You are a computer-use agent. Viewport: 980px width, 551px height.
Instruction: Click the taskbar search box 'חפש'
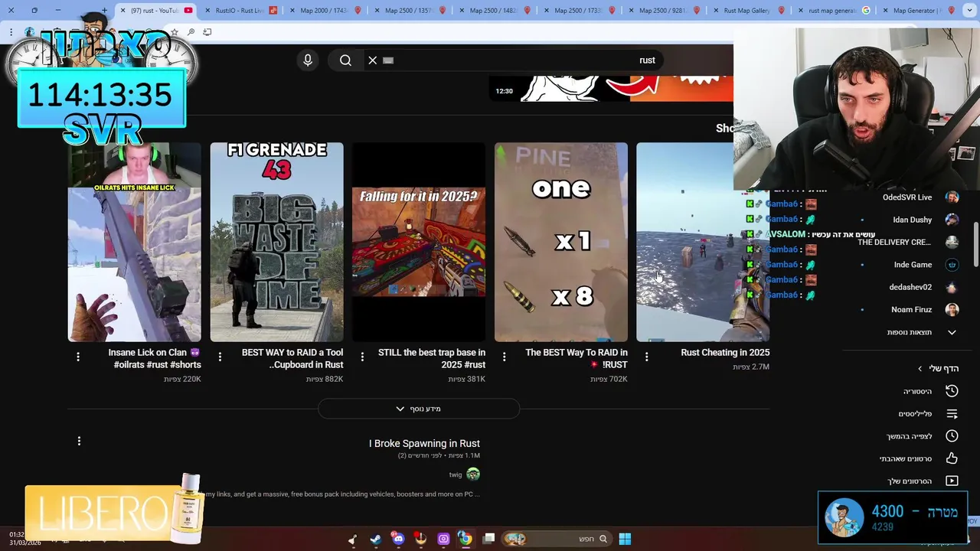tap(557, 539)
